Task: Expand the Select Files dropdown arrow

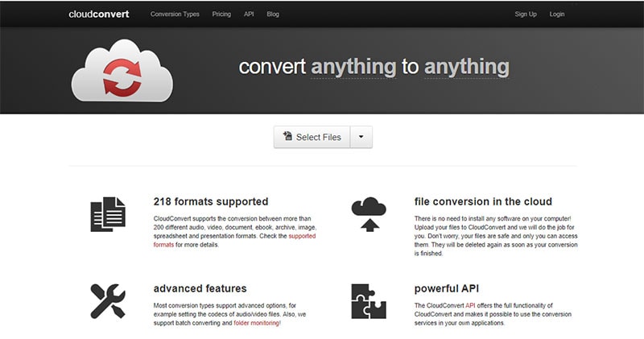Action: click(361, 137)
